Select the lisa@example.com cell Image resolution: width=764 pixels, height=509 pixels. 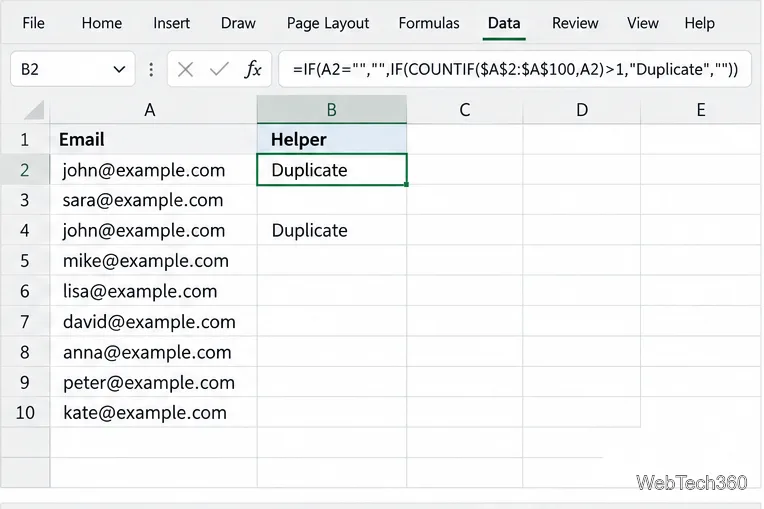point(153,291)
